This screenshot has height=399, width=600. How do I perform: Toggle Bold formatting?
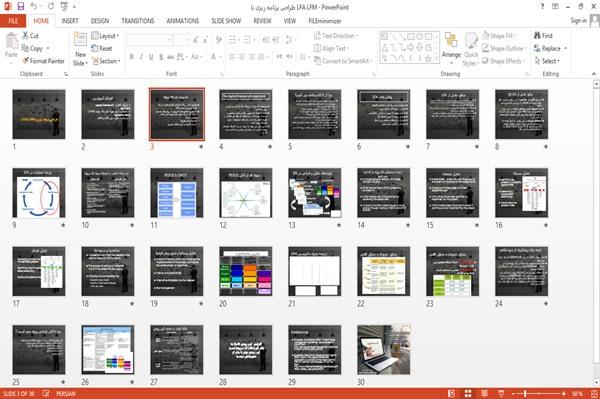pyautogui.click(x=132, y=57)
